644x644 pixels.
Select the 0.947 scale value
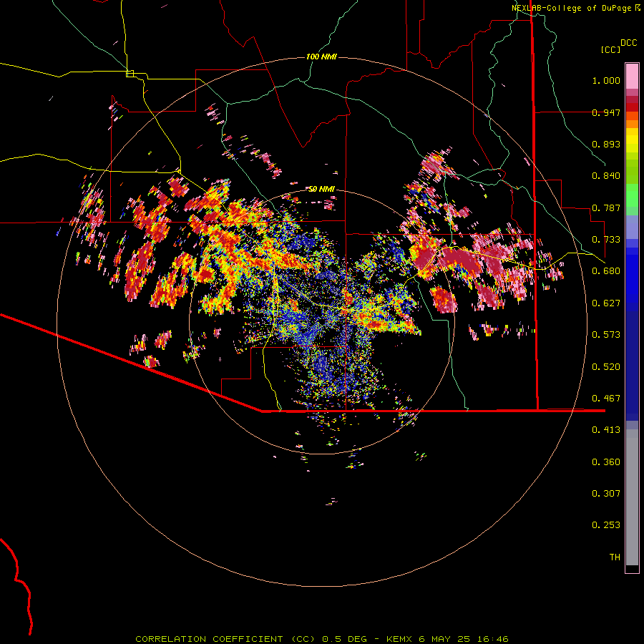click(x=606, y=112)
